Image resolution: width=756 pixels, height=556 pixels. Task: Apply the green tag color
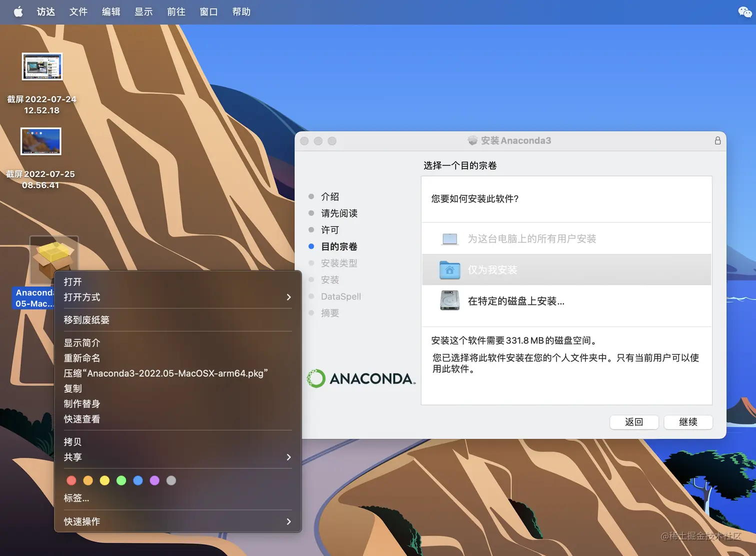(x=121, y=481)
